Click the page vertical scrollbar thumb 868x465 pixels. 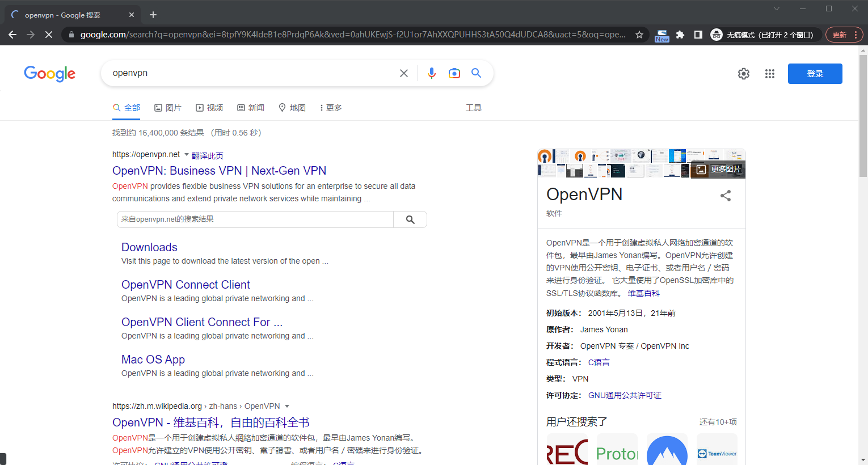click(x=863, y=116)
